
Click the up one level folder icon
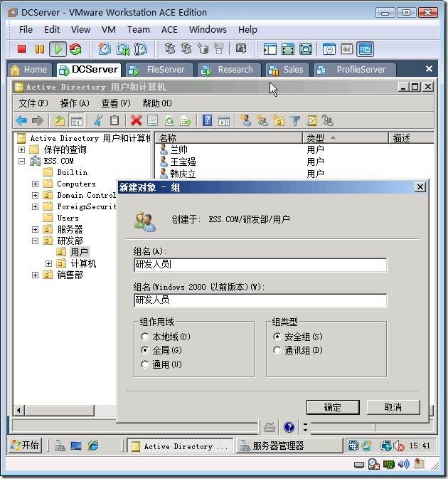[x=60, y=121]
